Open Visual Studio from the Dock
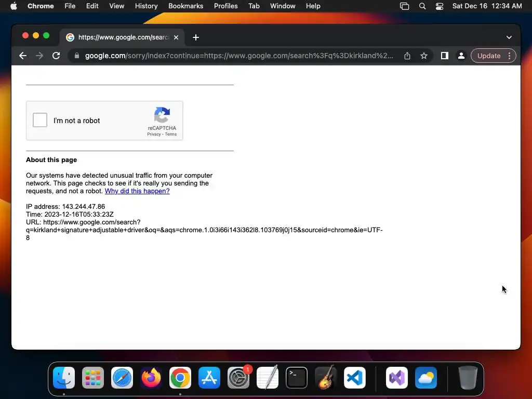This screenshot has width=532, height=399. click(397, 378)
